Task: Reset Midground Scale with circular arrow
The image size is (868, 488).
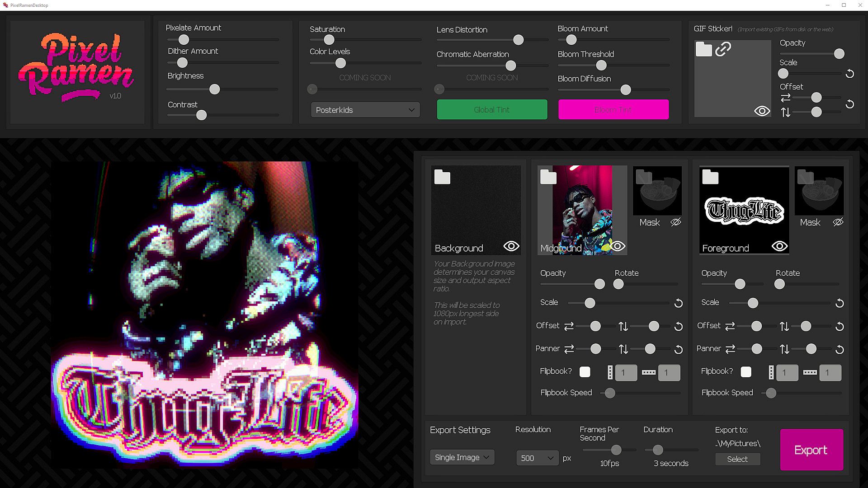Action: click(x=678, y=303)
